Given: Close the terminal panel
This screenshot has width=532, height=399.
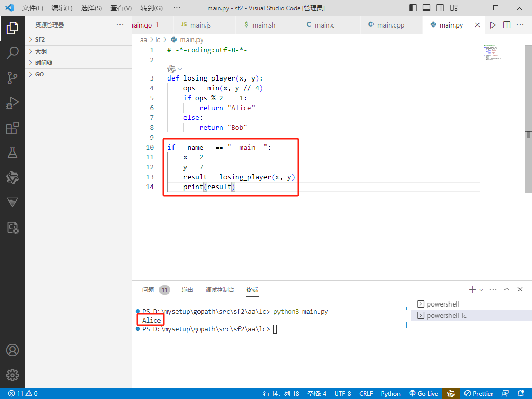Looking at the screenshot, I should 520,289.
